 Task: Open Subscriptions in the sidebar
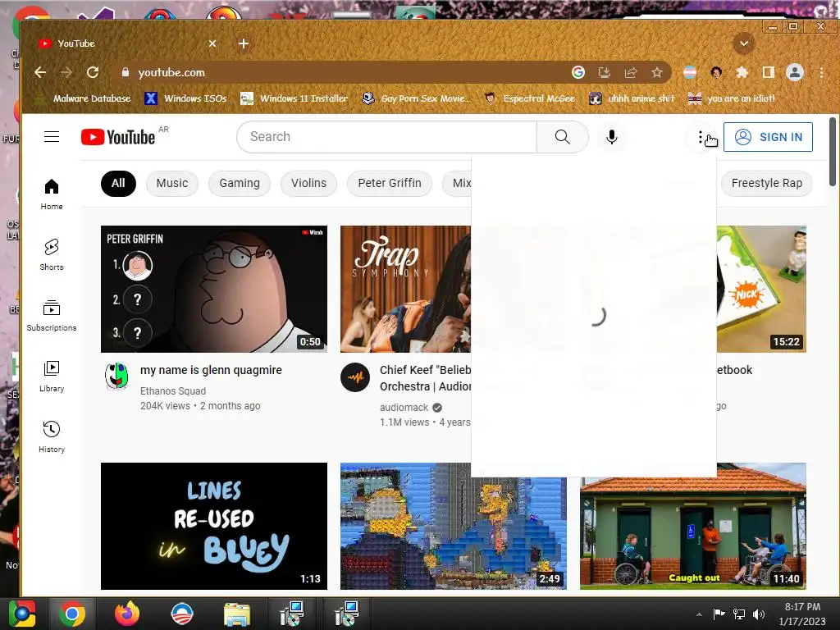point(52,315)
